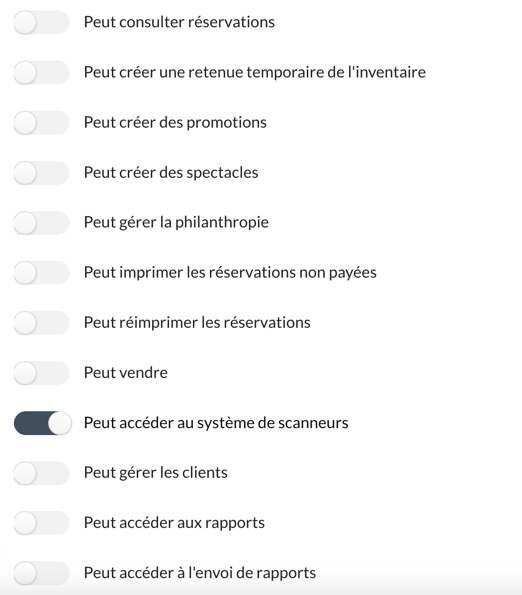The width and height of the screenshot is (522, 595).
Task: Click the 'Peut vendre' label text
Action: pyautogui.click(x=126, y=373)
